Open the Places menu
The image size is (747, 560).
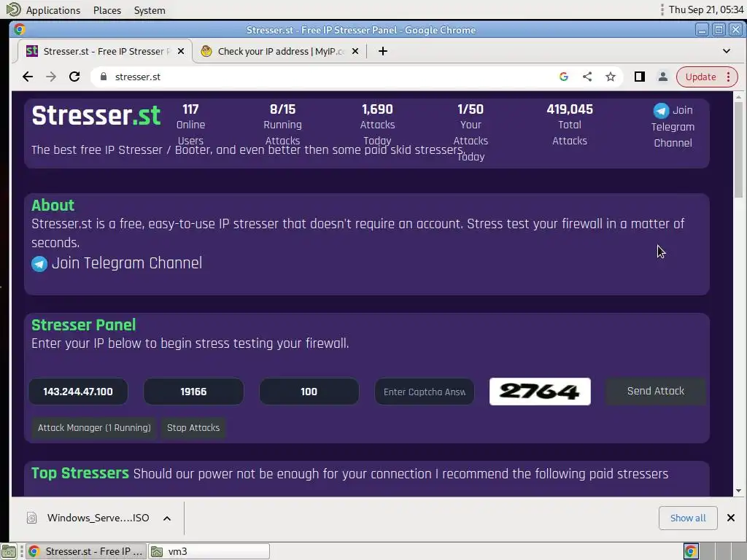click(107, 10)
